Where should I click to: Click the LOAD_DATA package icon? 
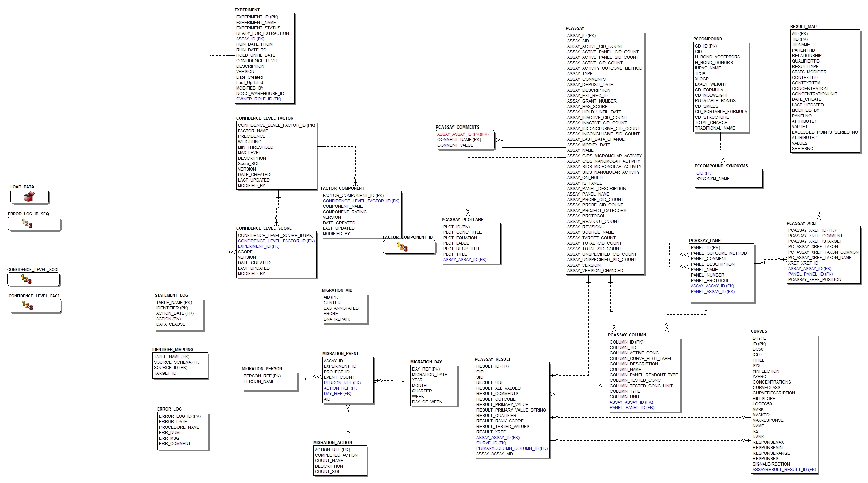point(29,197)
